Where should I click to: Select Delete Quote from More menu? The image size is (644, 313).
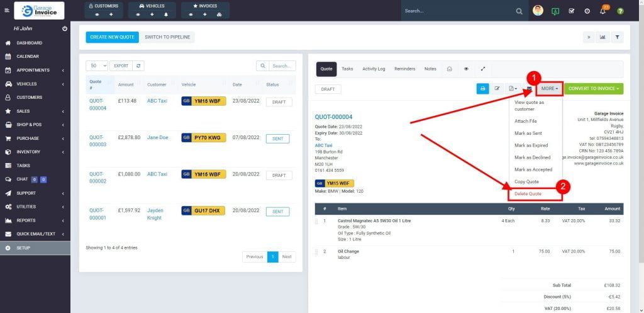click(x=528, y=193)
